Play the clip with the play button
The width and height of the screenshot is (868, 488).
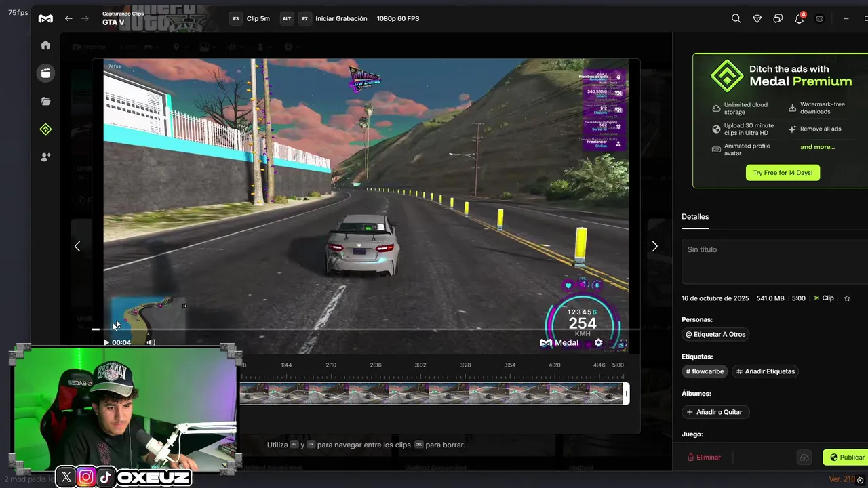[x=106, y=342]
